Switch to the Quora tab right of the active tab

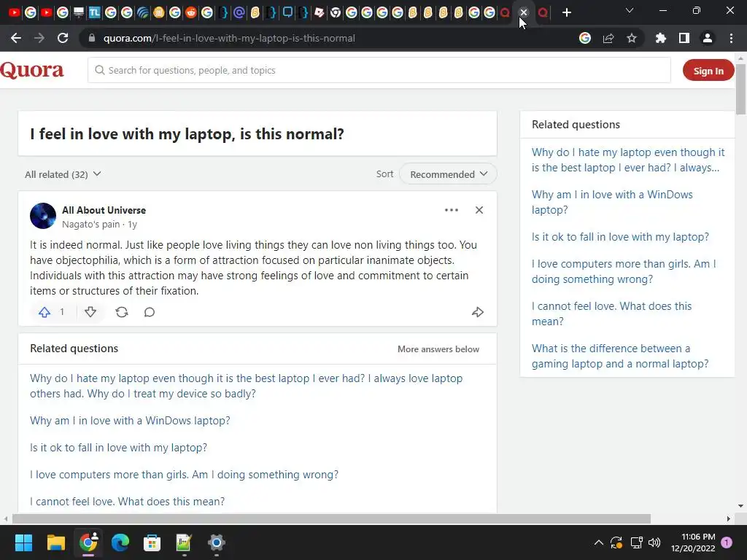click(x=543, y=13)
